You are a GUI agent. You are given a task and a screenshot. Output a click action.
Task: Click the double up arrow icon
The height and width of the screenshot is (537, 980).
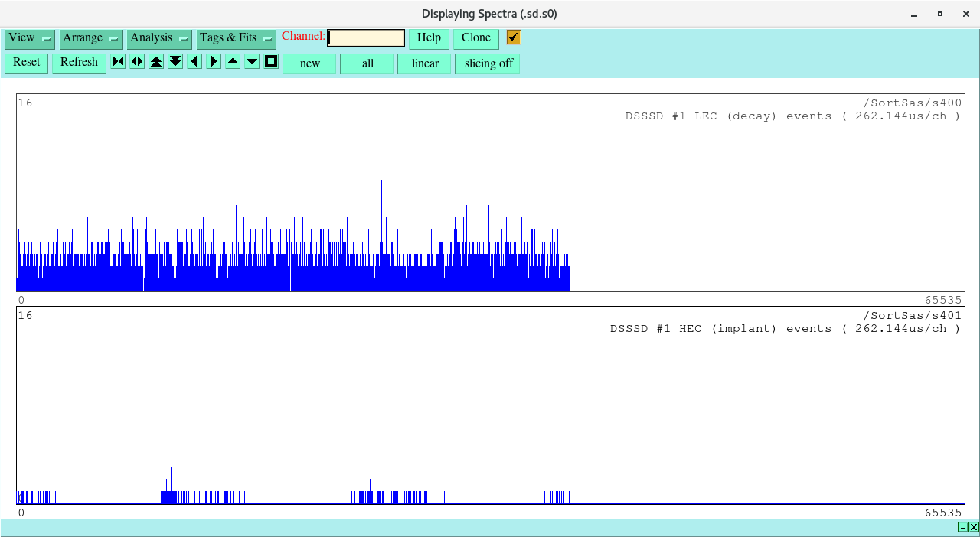tap(156, 62)
